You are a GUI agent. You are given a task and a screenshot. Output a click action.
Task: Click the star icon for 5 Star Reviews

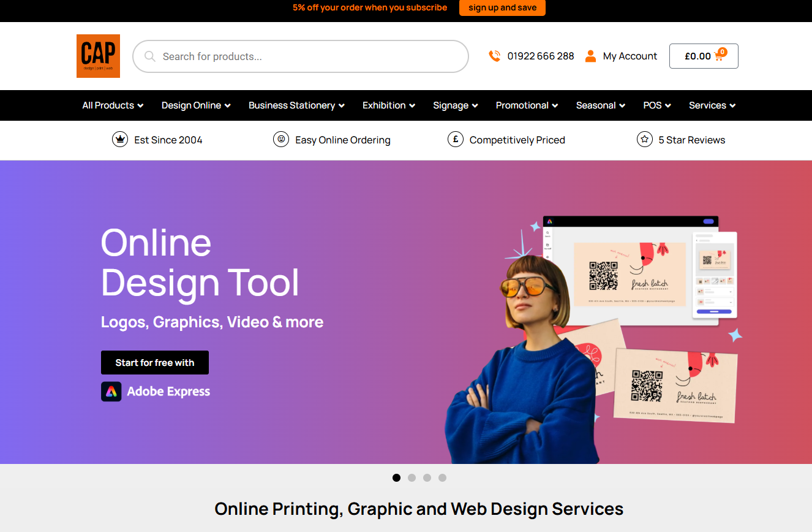[x=644, y=140]
